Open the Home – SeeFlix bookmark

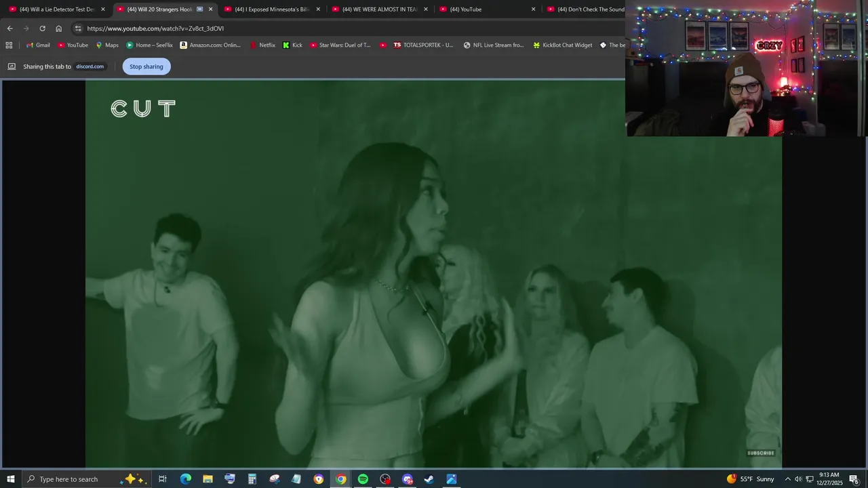click(149, 45)
